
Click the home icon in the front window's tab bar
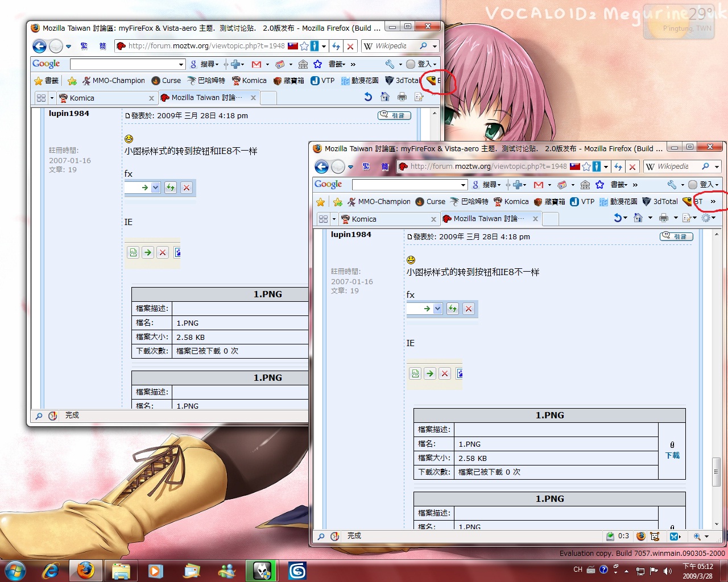pos(638,218)
